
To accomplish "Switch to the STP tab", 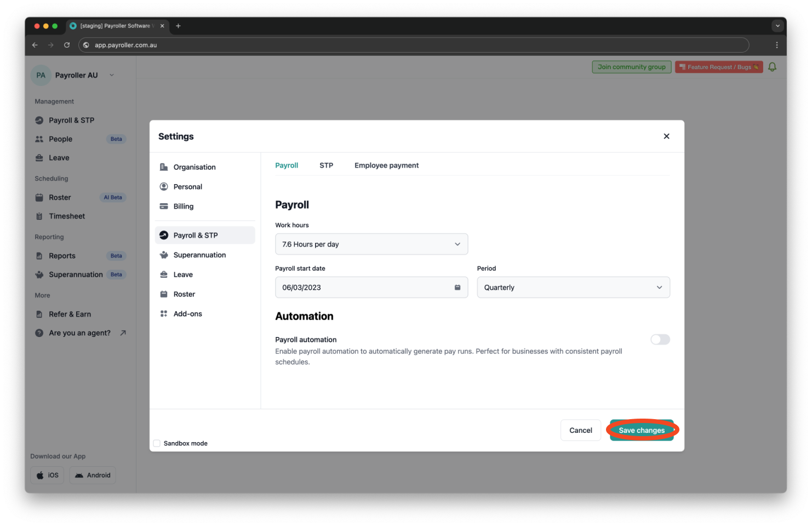I will tap(326, 165).
